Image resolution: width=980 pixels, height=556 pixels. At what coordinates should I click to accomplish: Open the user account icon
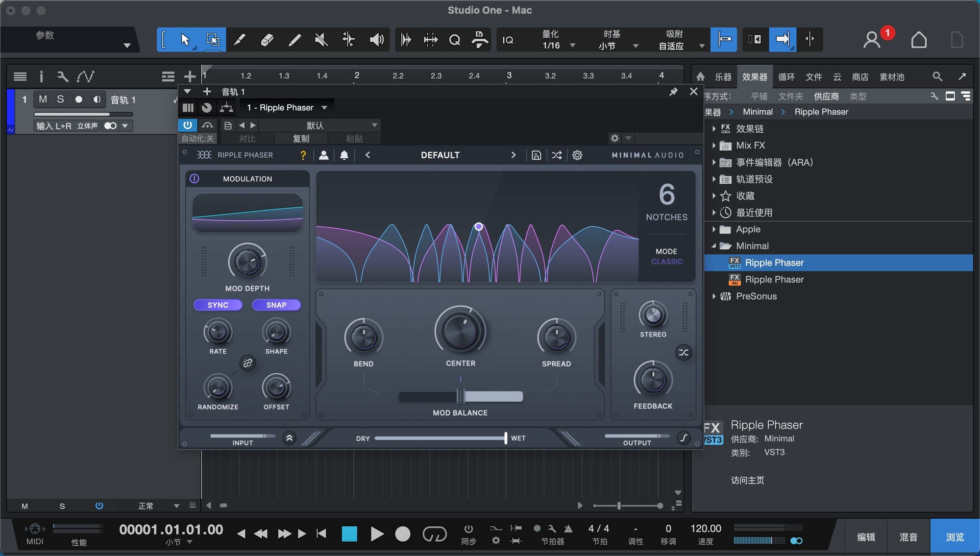point(872,40)
